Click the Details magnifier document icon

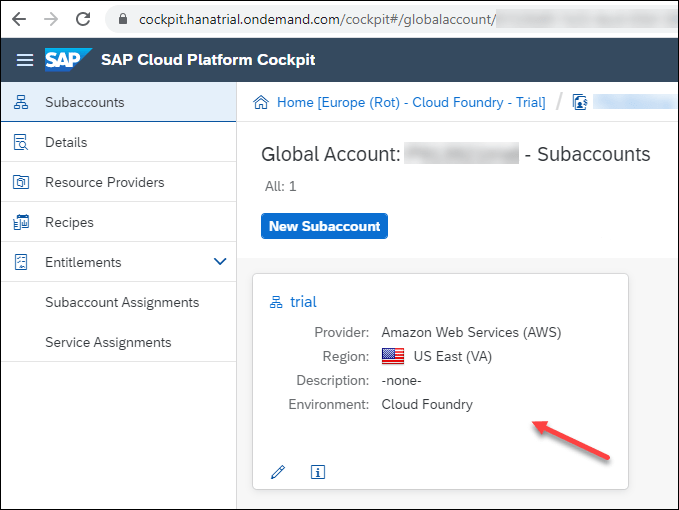click(21, 142)
